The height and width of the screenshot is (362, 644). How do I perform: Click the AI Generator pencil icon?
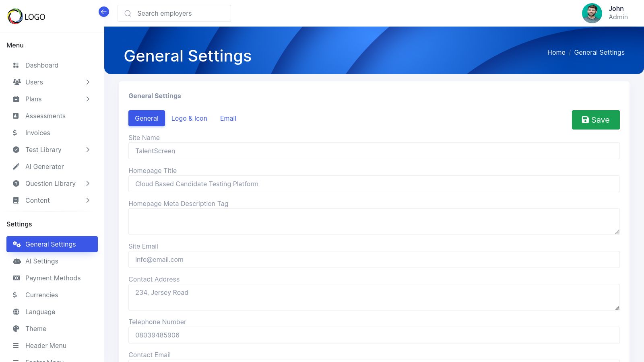tap(16, 167)
